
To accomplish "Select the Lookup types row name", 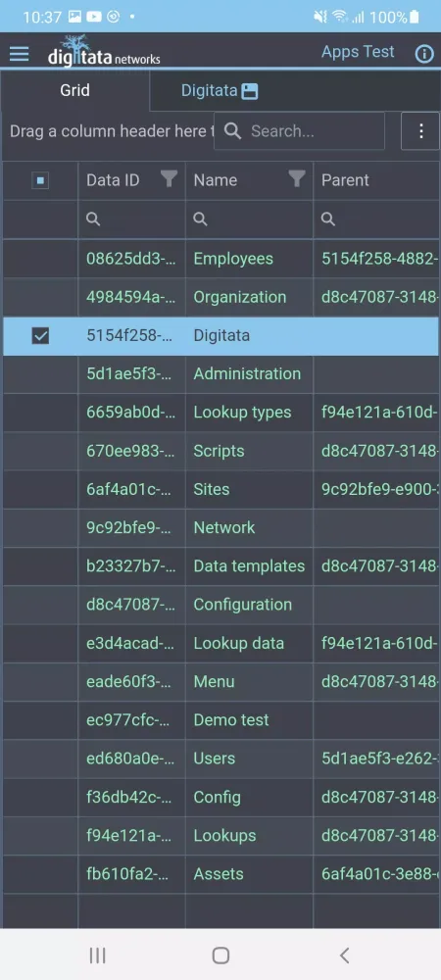I will (x=242, y=413).
